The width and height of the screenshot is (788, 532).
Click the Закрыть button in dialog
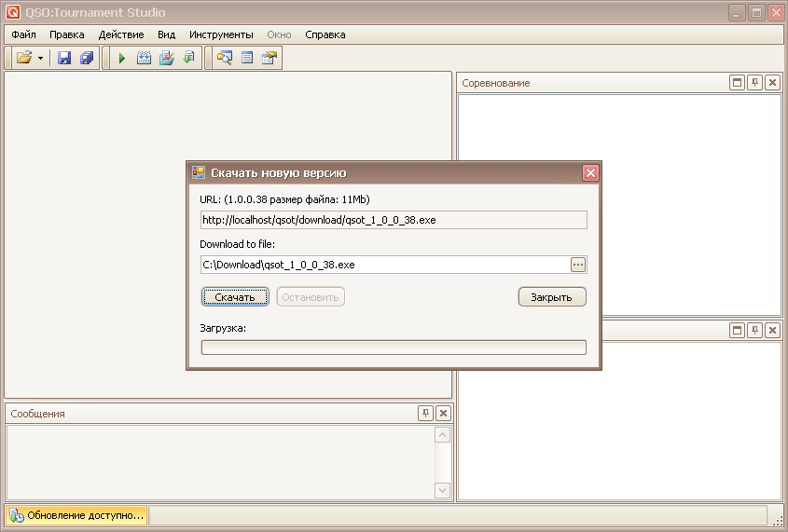[552, 297]
